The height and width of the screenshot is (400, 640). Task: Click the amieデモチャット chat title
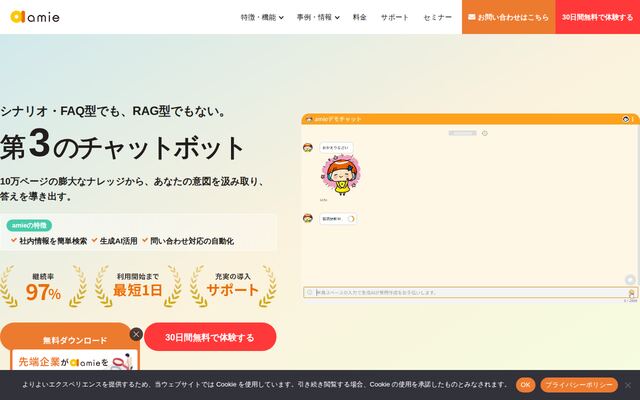coord(337,119)
